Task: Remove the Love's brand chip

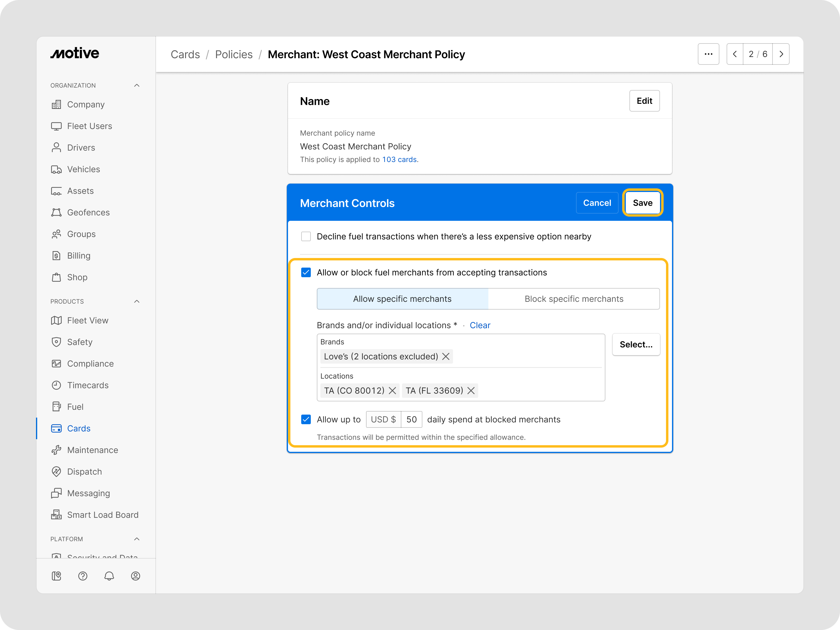Action: pyautogui.click(x=446, y=356)
